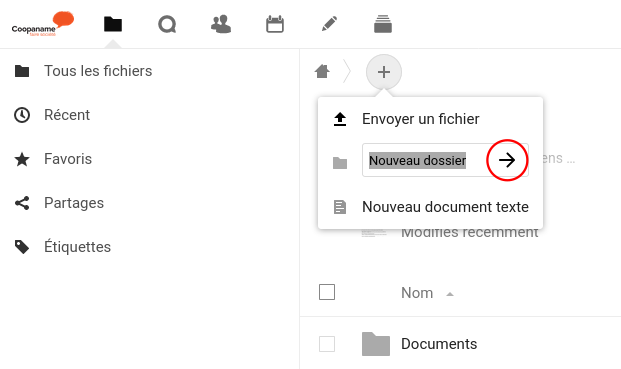Open the Contacts app icon
Screen dimensions: 621x369
[221, 24]
